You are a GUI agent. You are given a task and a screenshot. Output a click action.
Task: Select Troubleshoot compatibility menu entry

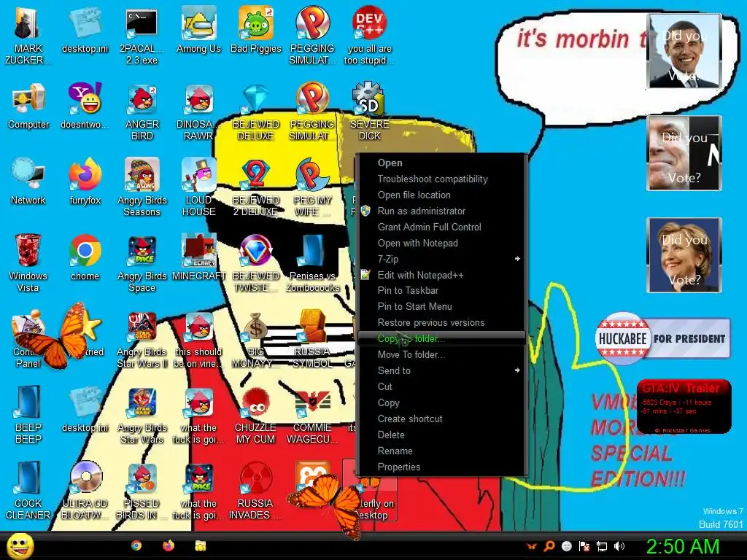441,179
